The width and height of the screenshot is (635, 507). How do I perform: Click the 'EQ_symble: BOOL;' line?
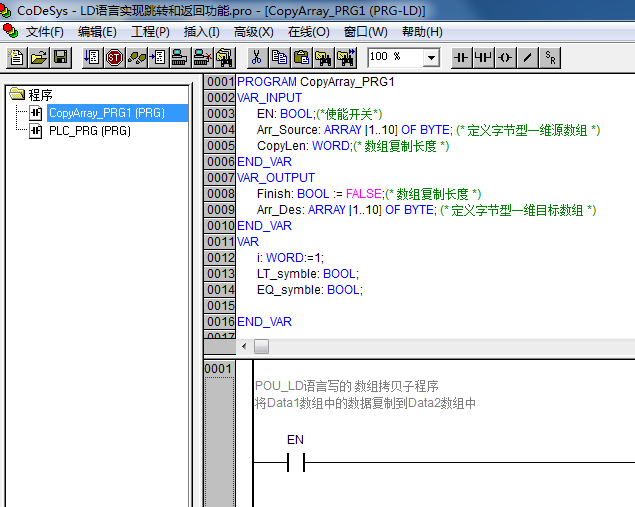310,290
